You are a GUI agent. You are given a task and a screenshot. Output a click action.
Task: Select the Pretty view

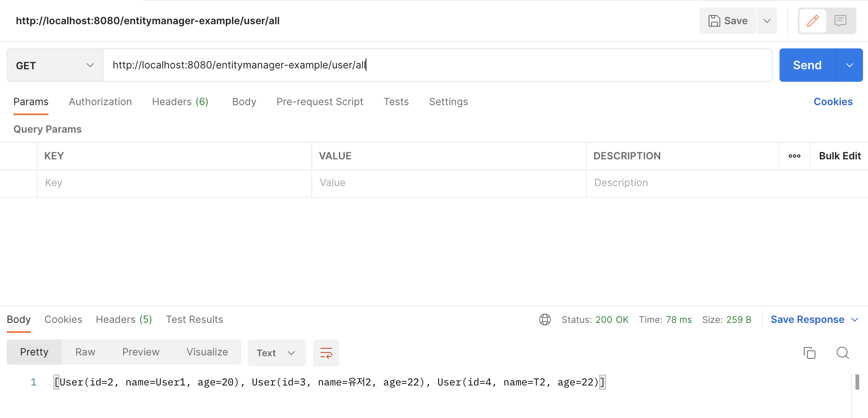pyautogui.click(x=34, y=352)
